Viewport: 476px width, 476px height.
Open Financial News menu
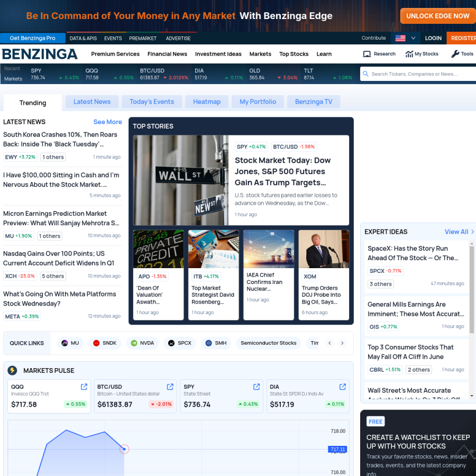167,54
